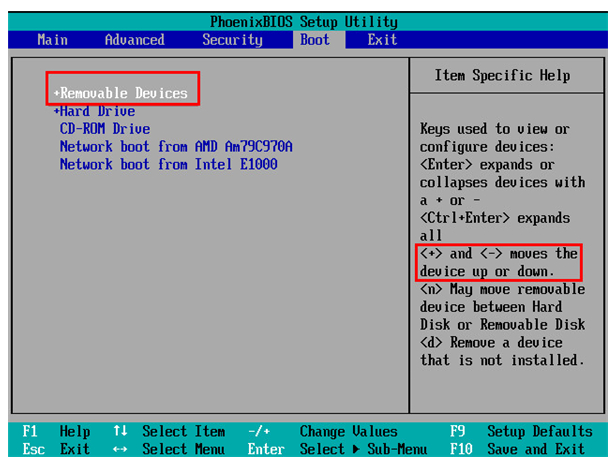Click help text '<n> May move removable'

coord(502,290)
